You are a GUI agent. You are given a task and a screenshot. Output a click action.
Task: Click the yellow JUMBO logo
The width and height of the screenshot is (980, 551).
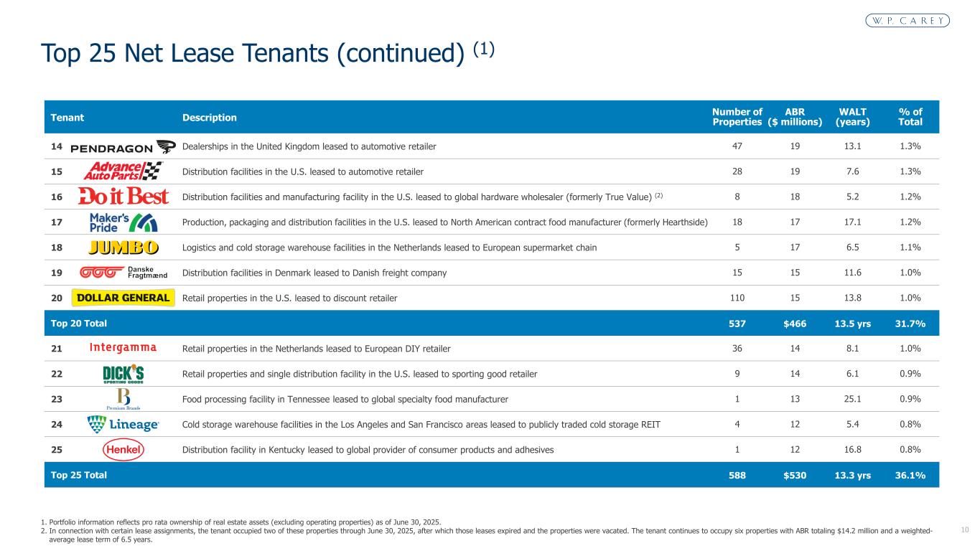click(123, 248)
